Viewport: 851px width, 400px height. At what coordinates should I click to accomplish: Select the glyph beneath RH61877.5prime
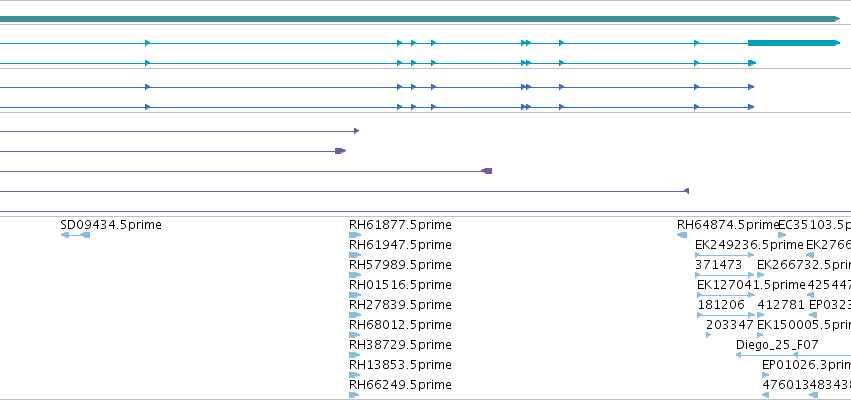[355, 235]
